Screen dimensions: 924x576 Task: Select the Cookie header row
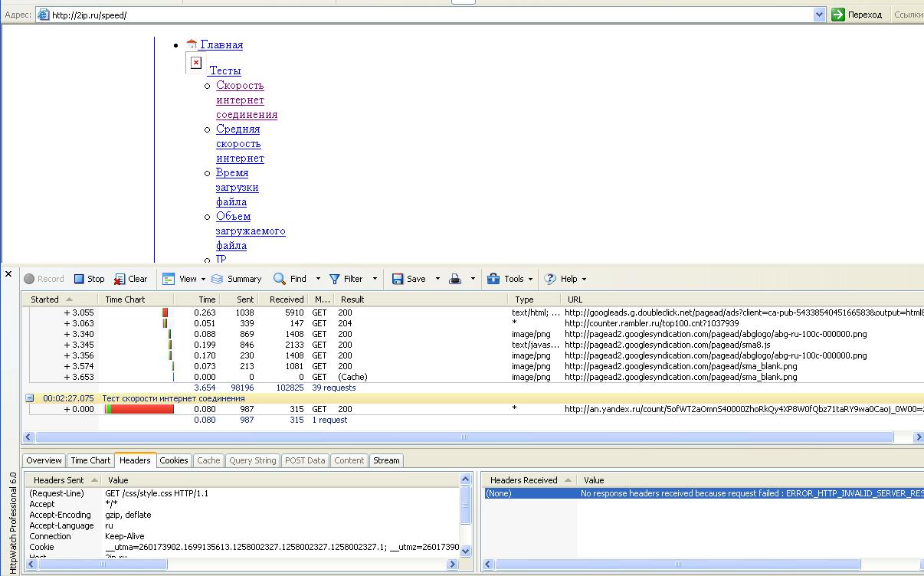[242, 547]
